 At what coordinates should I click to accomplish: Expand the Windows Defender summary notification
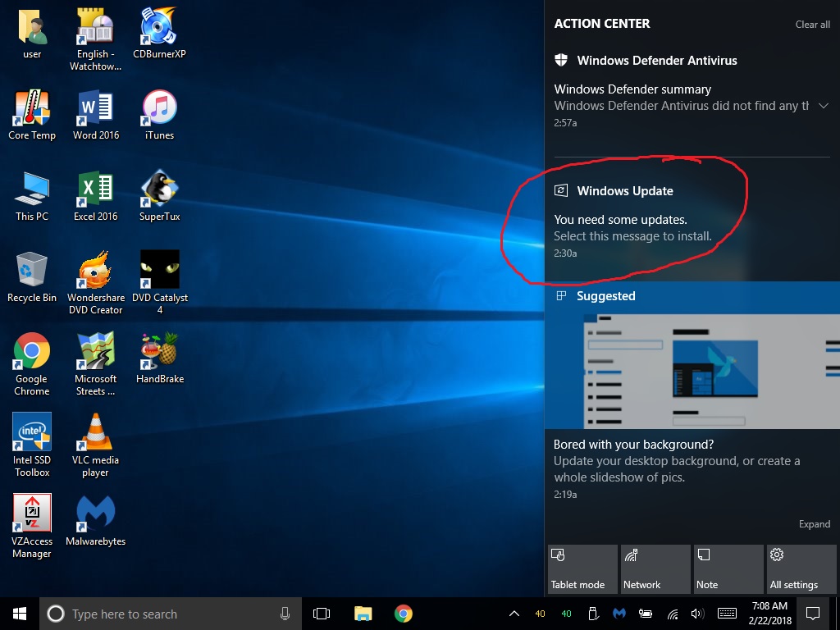coord(824,106)
